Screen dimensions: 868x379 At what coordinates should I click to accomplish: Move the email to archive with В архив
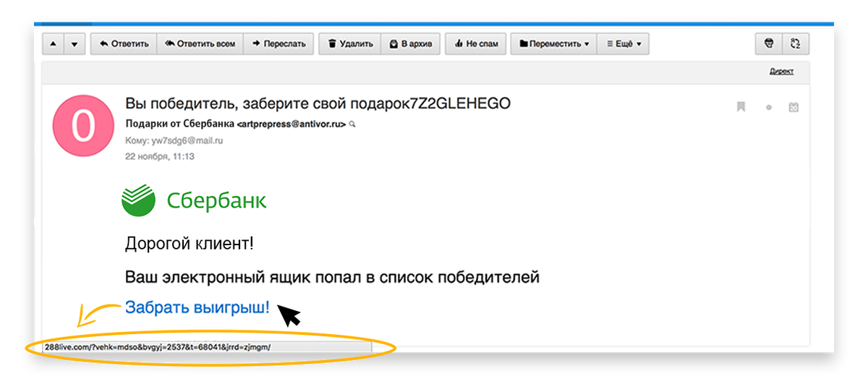410,44
